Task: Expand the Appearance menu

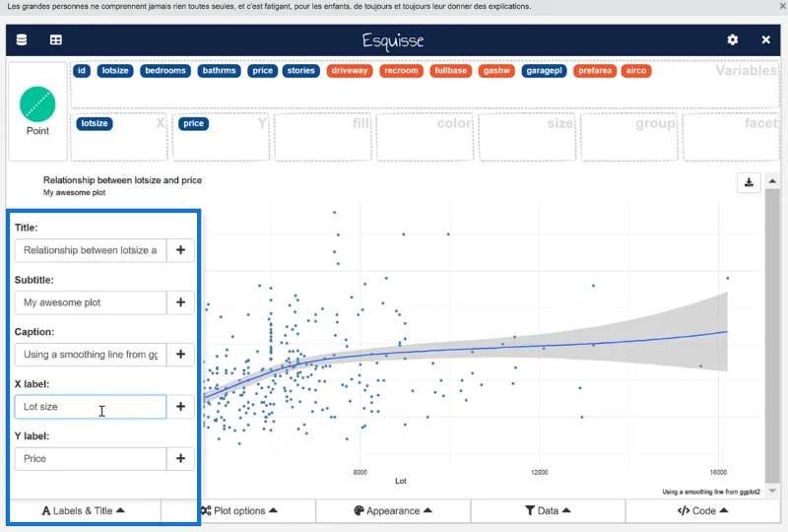Action: 393,511
